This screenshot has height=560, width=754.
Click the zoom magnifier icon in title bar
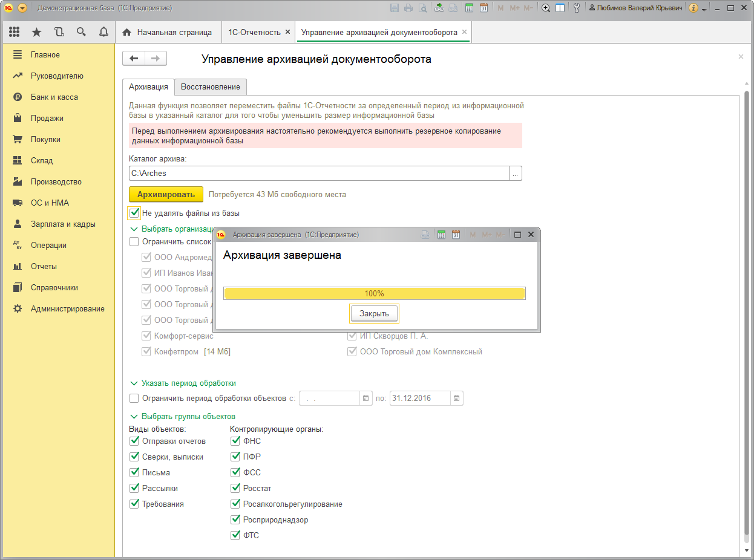click(x=546, y=8)
